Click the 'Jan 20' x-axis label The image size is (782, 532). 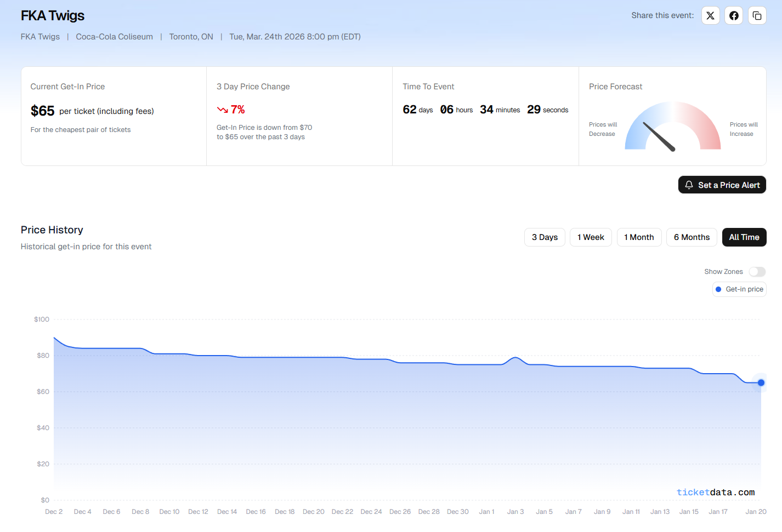(x=756, y=512)
